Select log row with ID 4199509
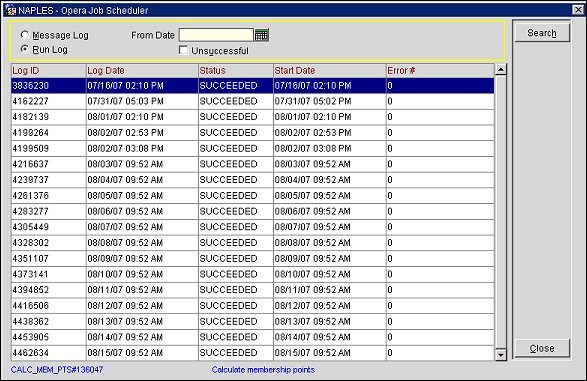This screenshot has height=381, width=587. pyautogui.click(x=253, y=149)
